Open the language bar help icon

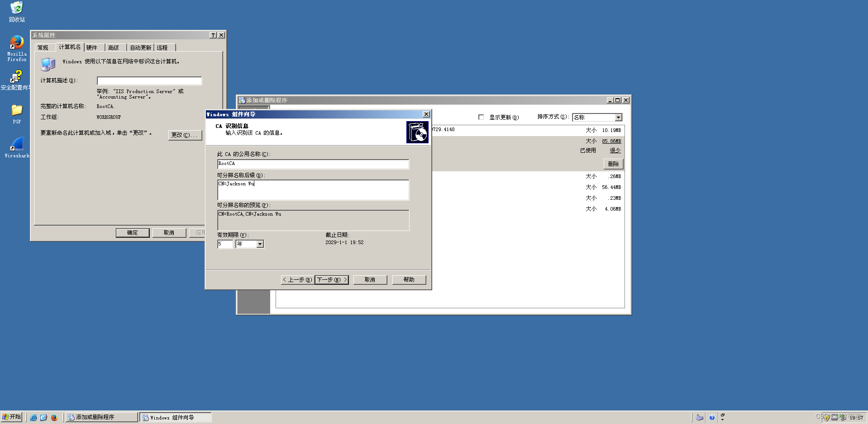(712, 418)
